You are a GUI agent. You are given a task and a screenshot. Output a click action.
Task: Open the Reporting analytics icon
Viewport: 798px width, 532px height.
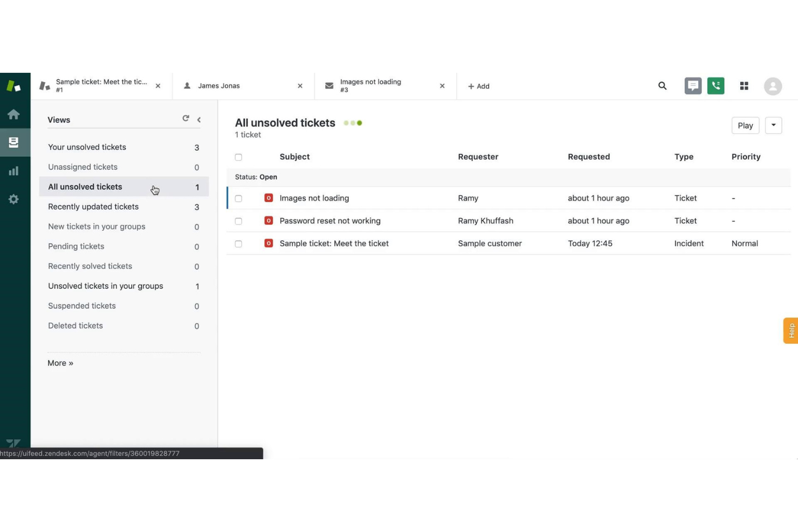13,170
